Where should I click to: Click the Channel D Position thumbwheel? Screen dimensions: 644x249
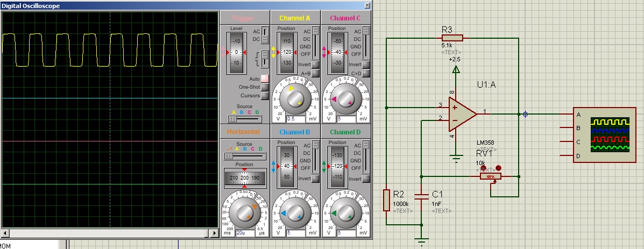pos(337,167)
